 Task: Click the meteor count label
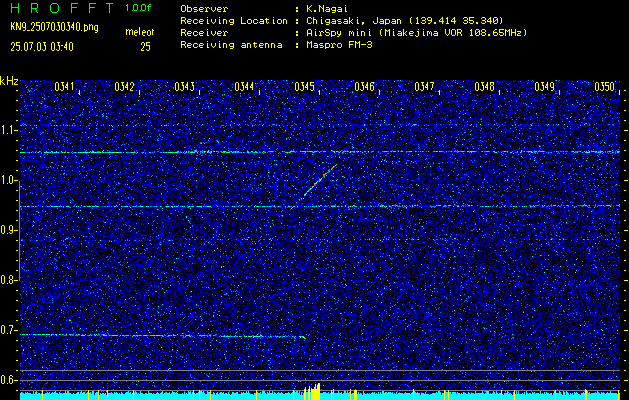click(x=140, y=32)
